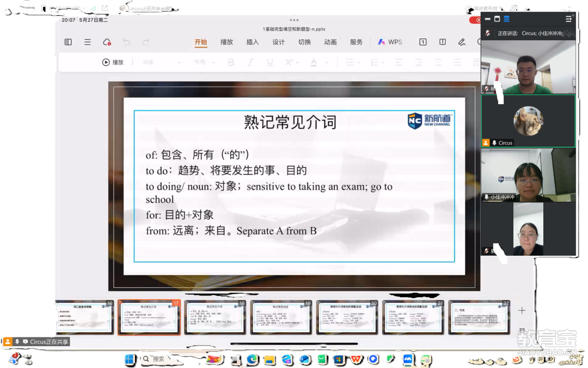Minimize the meeting video panel
Screen dimensions: 588x368
(487, 19)
